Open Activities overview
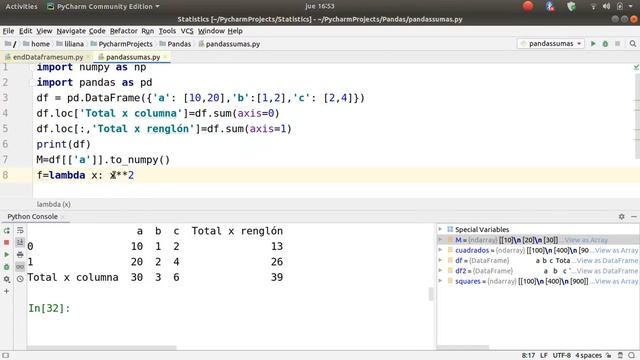This screenshot has width=640, height=360. (x=21, y=6)
